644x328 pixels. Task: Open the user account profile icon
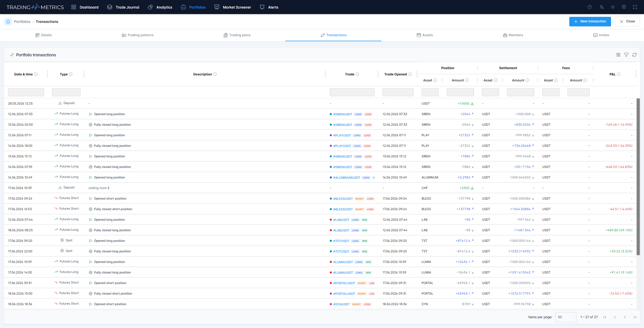click(x=624, y=7)
